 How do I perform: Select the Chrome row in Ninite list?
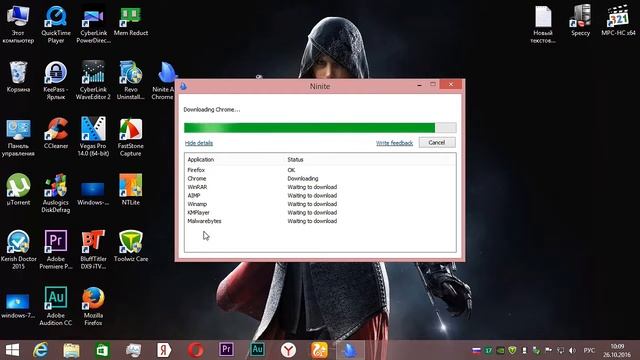tap(320, 178)
